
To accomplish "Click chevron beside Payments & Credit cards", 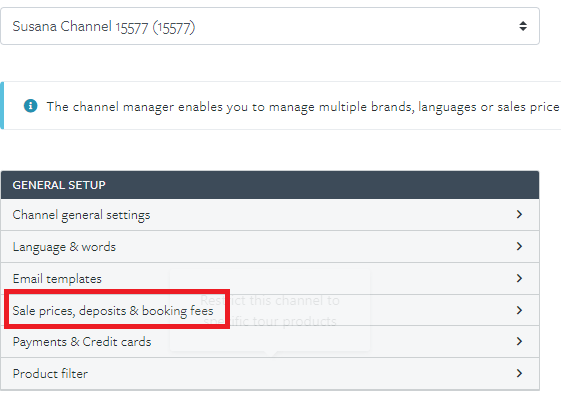I will tap(519, 341).
